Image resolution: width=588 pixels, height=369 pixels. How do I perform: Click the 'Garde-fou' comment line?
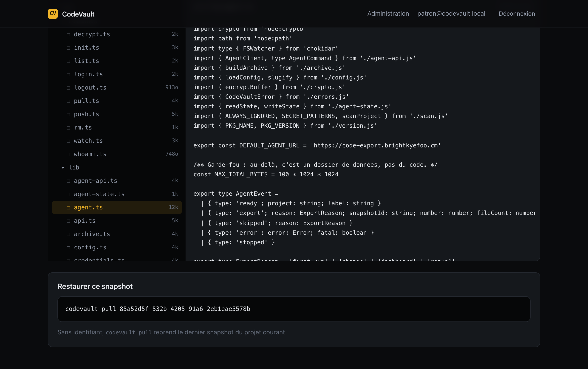click(315, 165)
